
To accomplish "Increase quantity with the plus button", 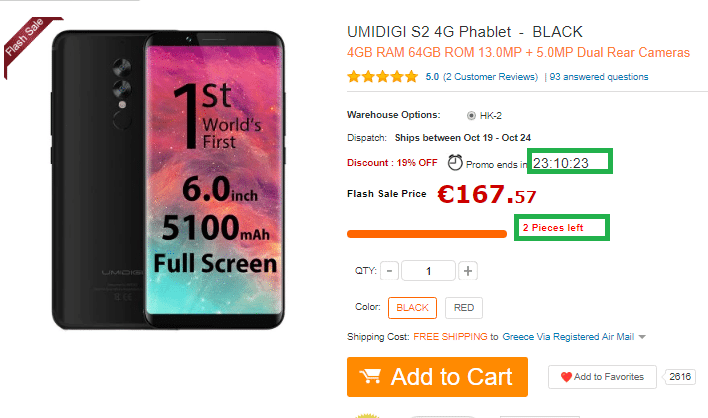I will tap(468, 271).
